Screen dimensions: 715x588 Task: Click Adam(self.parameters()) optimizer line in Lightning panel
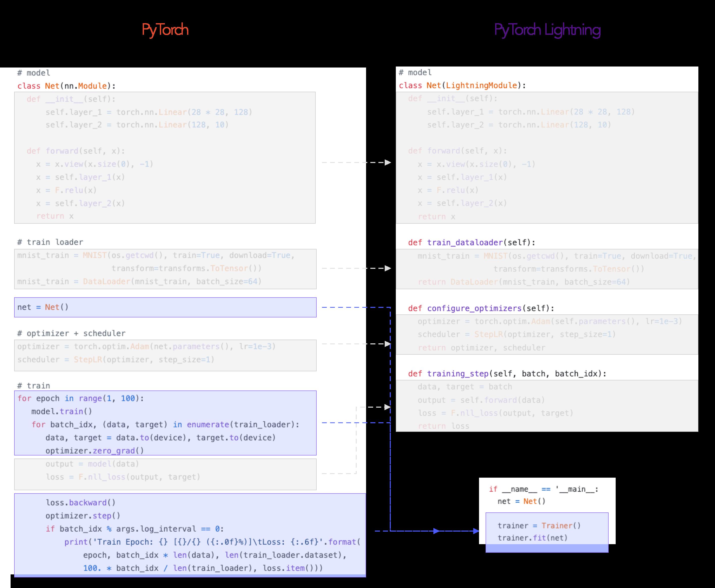550,321
